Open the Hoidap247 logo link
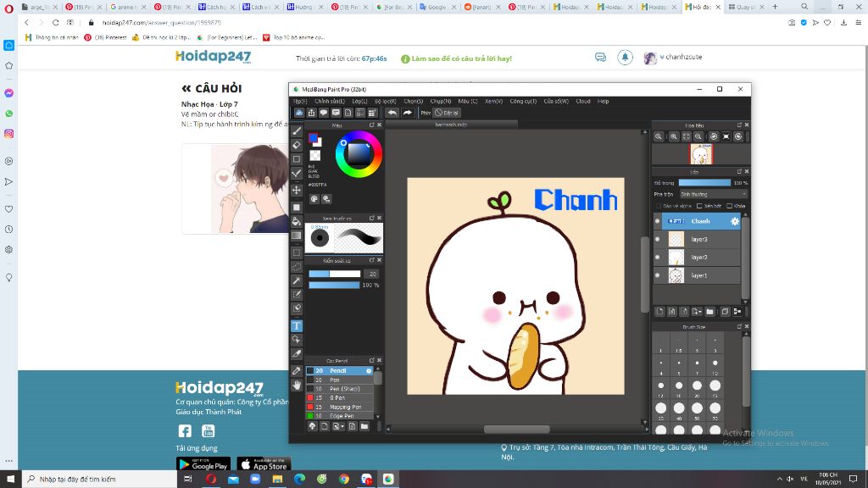The height and width of the screenshot is (488, 868). (213, 57)
